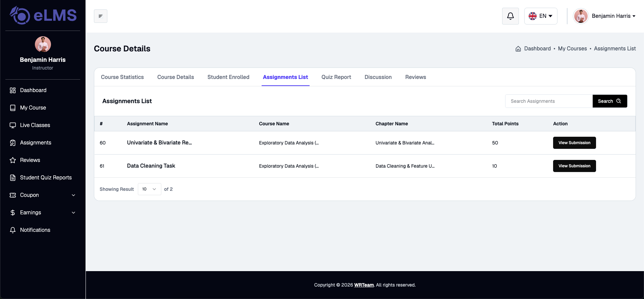644x299 pixels.
Task: Select the Assignments List tab
Action: tap(285, 77)
